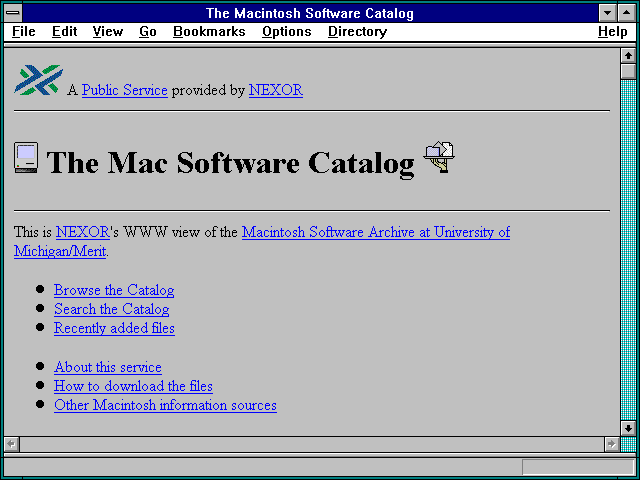Click the horizontal scrollbar left arrow
Viewport: 640px width, 480px height.
(x=12, y=444)
